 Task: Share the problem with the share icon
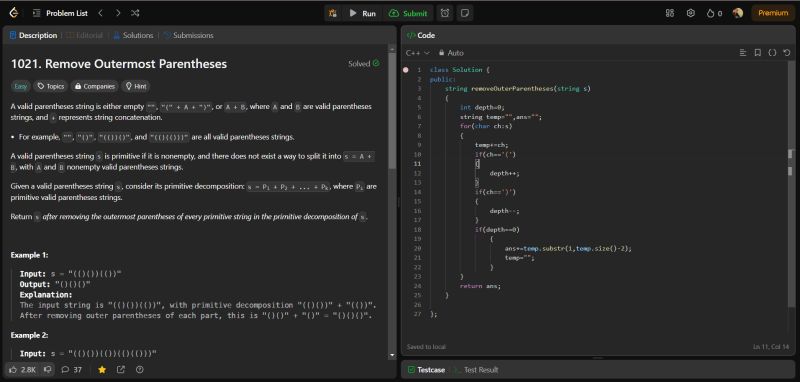(121, 370)
